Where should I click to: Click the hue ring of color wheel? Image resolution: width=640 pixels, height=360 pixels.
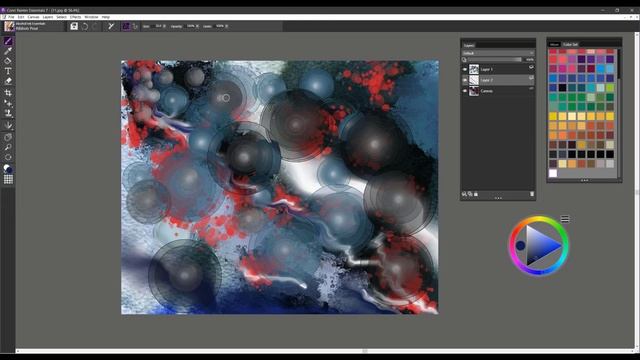tap(539, 220)
